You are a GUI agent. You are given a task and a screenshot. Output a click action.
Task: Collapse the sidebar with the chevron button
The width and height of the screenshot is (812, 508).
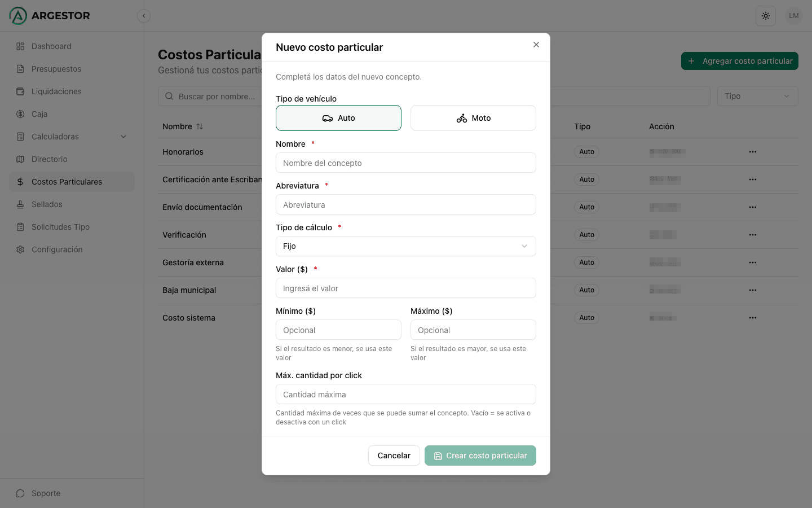coord(144,16)
